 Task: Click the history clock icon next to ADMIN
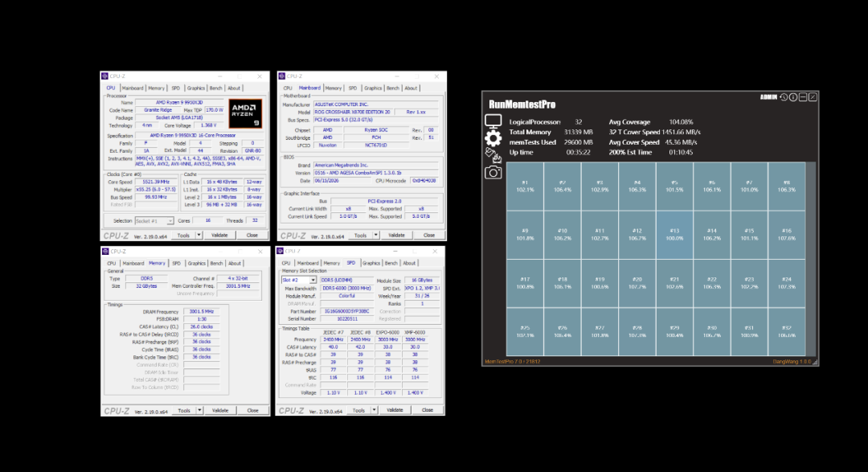pyautogui.click(x=784, y=97)
